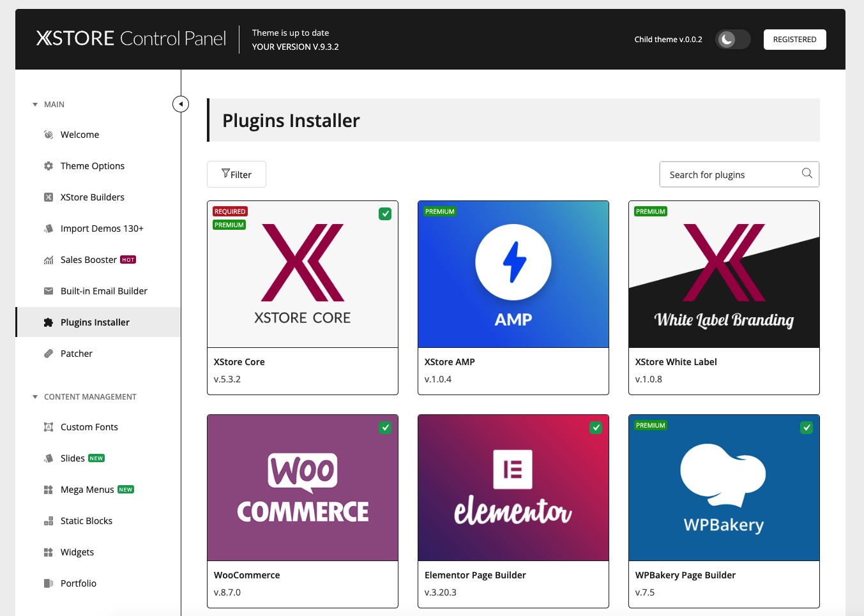Click the XStore AMP title text
The height and width of the screenshot is (616, 864).
pos(450,362)
